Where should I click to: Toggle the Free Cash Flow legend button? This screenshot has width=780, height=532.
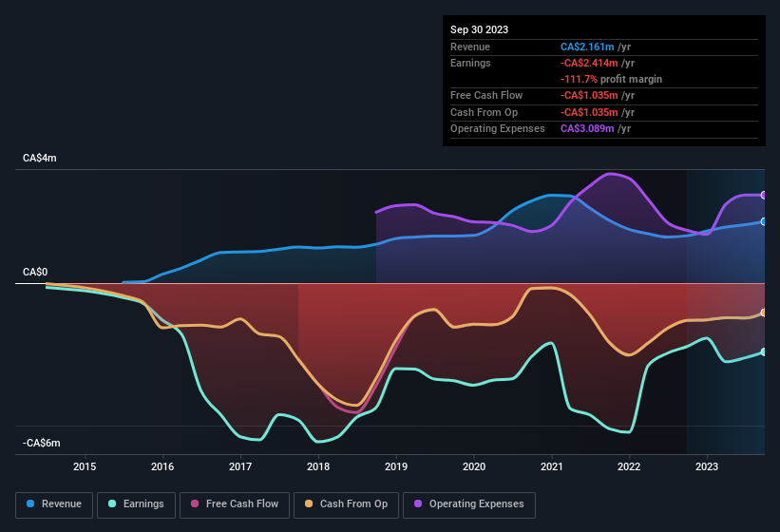pyautogui.click(x=235, y=504)
